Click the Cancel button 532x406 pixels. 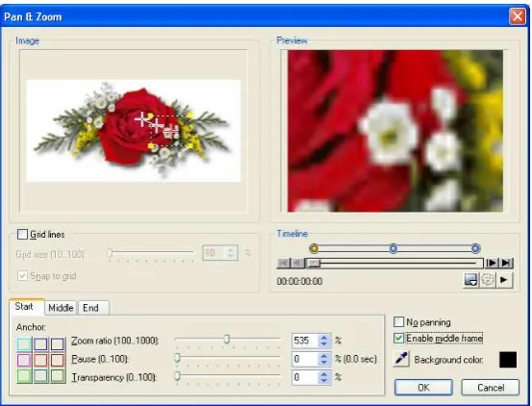point(491,388)
